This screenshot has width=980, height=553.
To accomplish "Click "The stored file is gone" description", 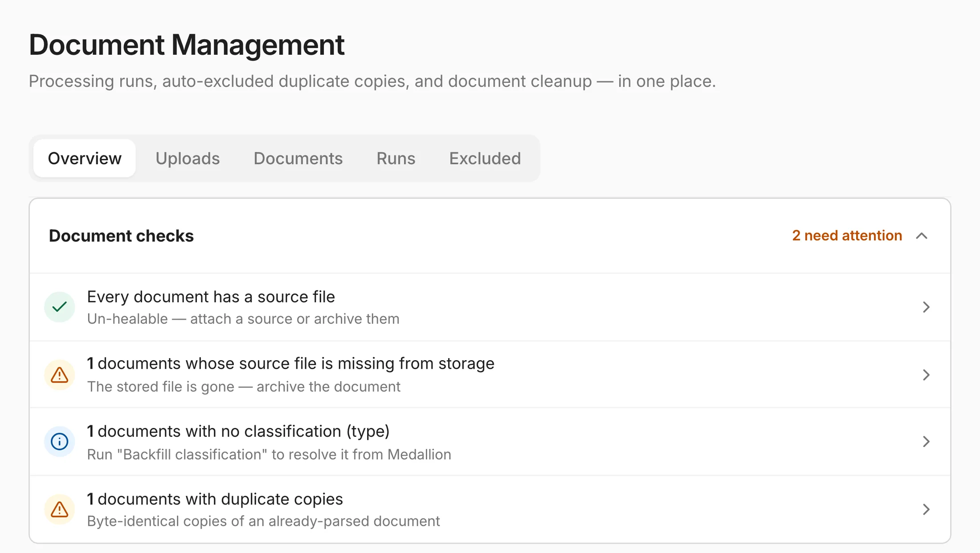I will 244,387.
